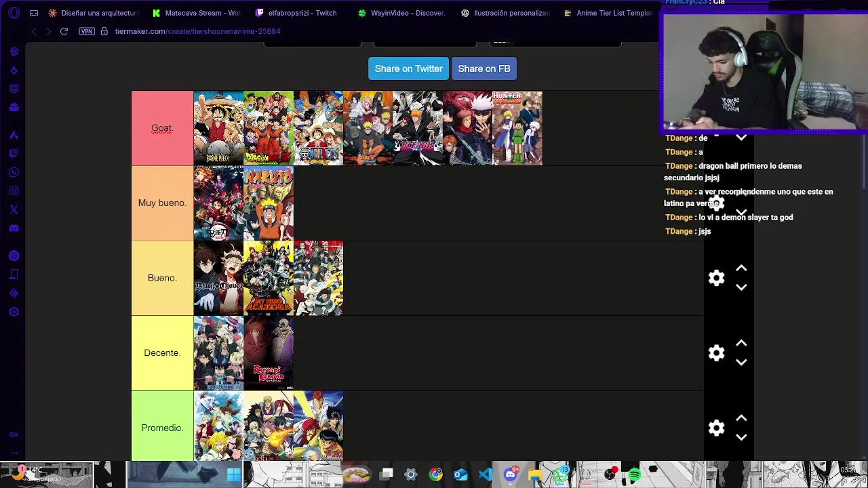The height and width of the screenshot is (488, 868).
Task: Click Share on FB button
Action: tap(484, 68)
